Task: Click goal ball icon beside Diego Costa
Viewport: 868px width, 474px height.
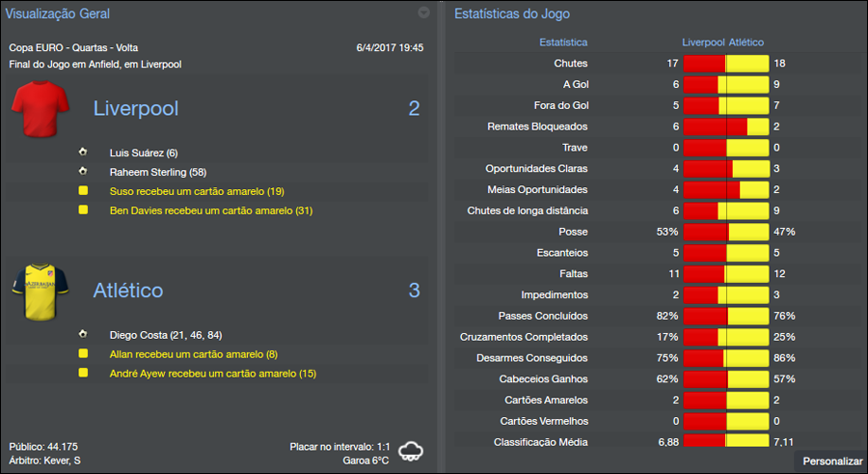Action: tap(83, 334)
